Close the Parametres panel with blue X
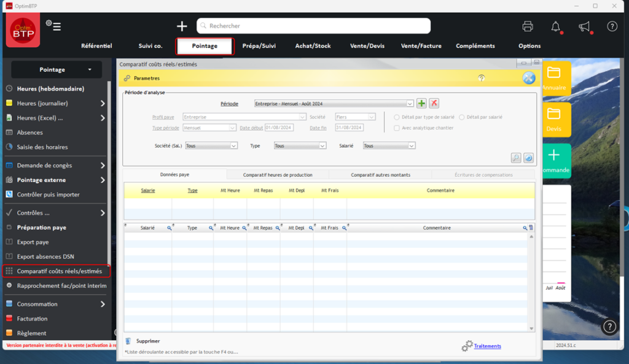The width and height of the screenshot is (629, 364). pos(528,78)
